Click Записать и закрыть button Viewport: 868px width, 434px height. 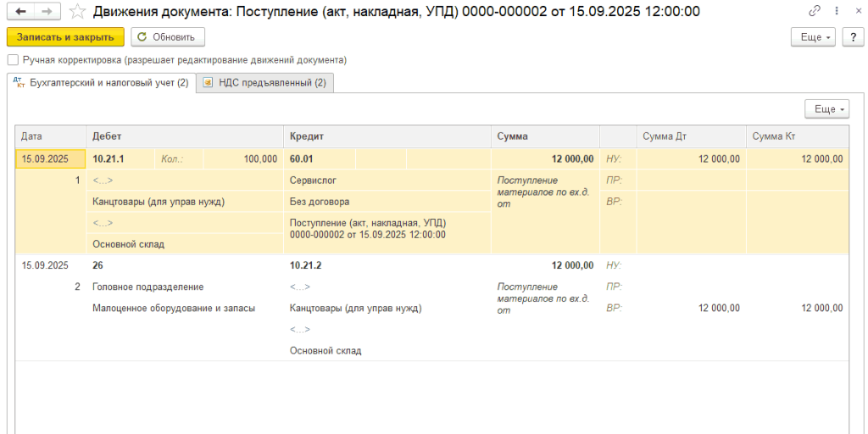coord(65,37)
